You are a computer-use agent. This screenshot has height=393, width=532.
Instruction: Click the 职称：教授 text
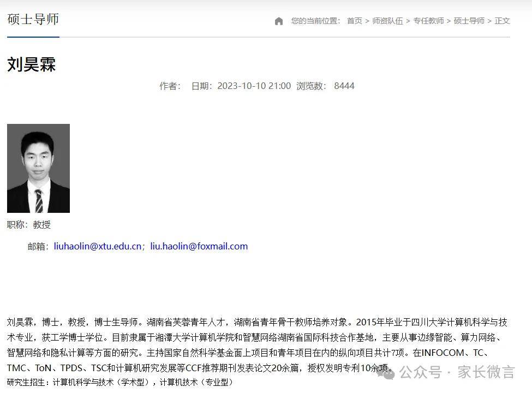coord(29,224)
